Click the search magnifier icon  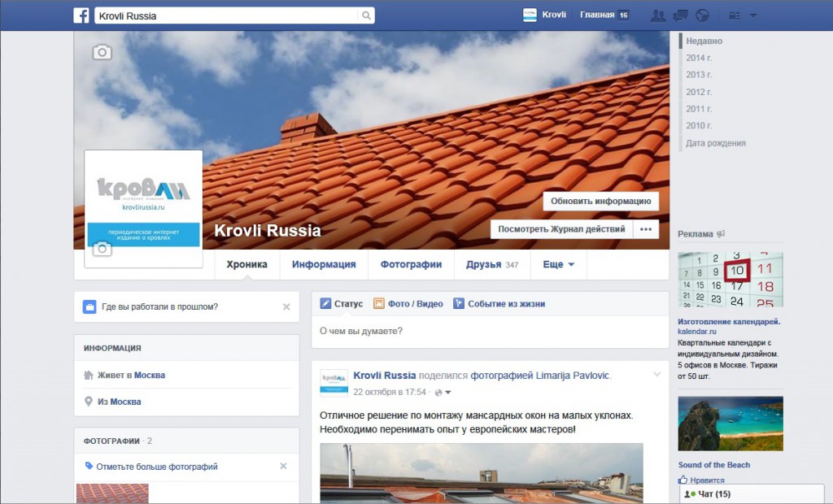coord(366,15)
